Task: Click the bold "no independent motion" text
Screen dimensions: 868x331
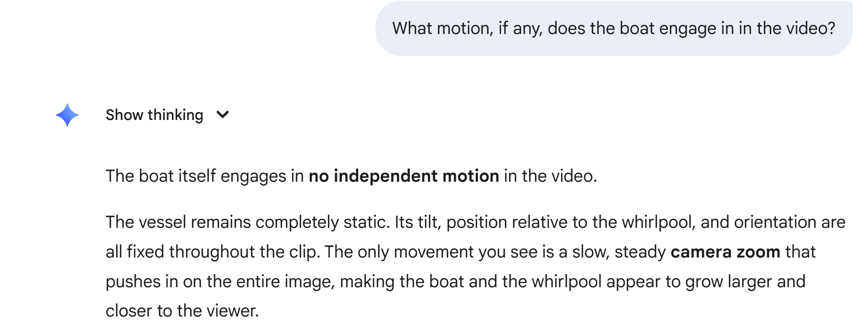Action: (x=404, y=176)
